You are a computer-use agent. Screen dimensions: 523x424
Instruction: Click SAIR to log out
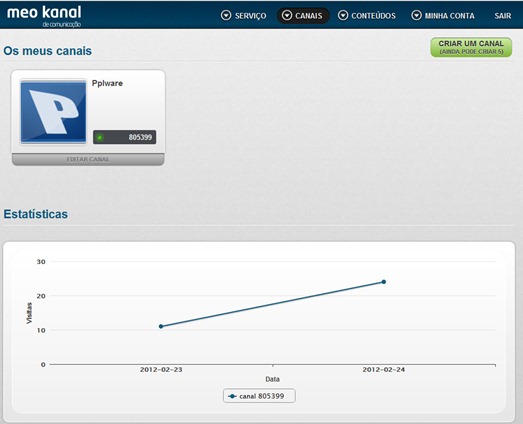point(503,16)
